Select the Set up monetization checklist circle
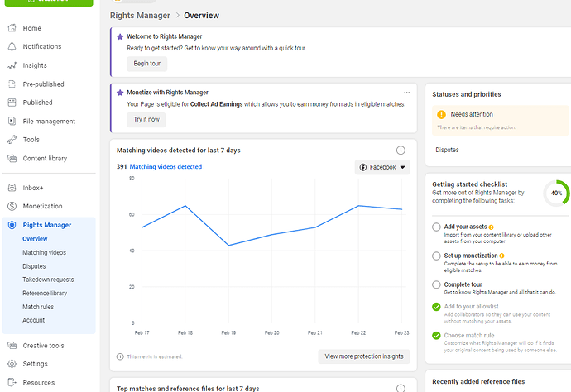571x392 pixels. (436, 256)
